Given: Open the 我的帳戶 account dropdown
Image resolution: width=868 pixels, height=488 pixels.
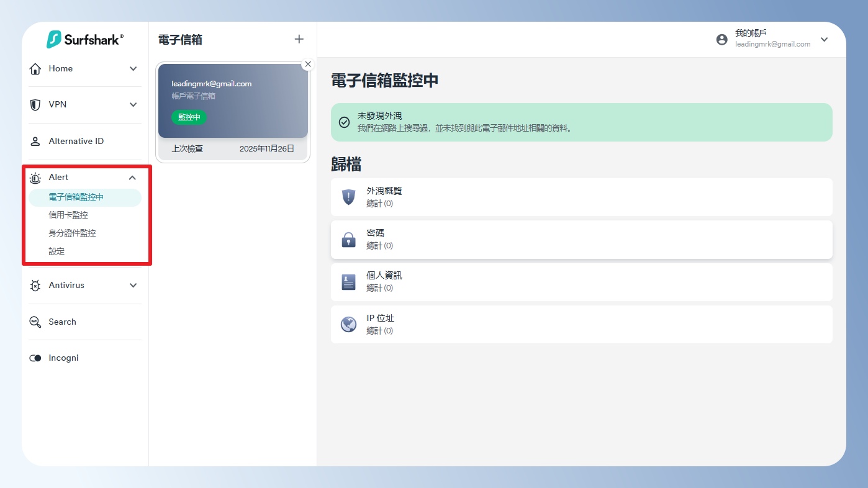Looking at the screenshot, I should click(824, 40).
